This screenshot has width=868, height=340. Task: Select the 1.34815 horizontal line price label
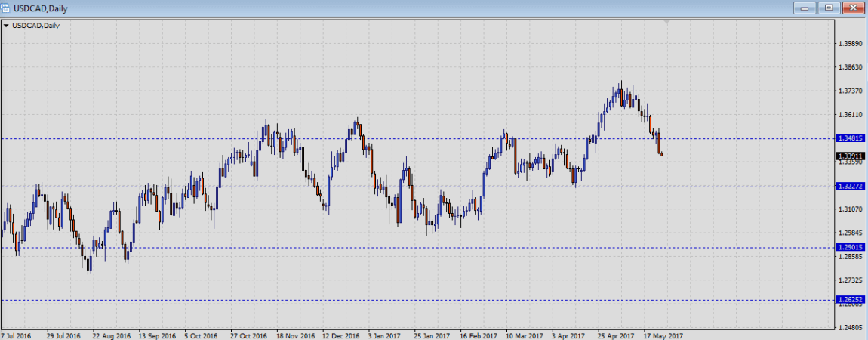[851, 138]
